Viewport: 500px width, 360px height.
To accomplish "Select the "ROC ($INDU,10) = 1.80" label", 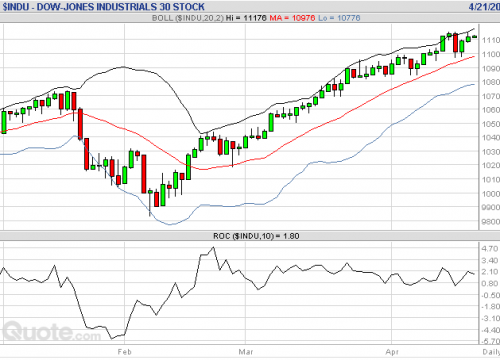I will tap(256, 236).
